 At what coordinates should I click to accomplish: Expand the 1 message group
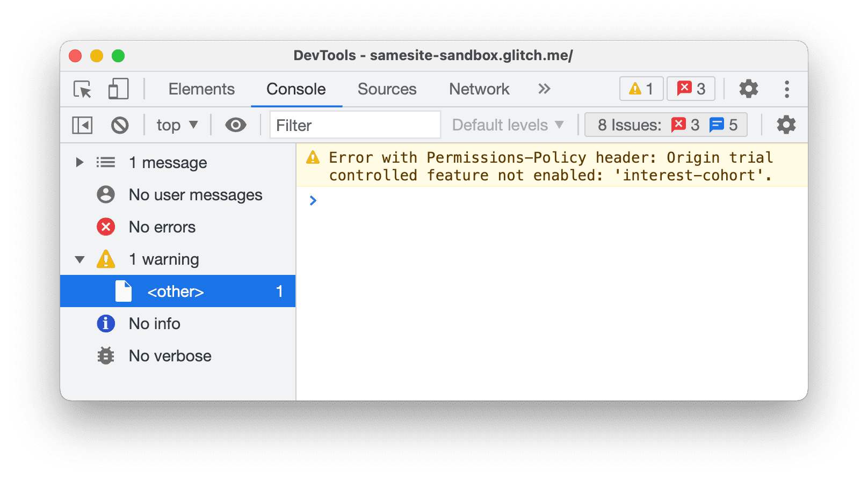pyautogui.click(x=79, y=162)
